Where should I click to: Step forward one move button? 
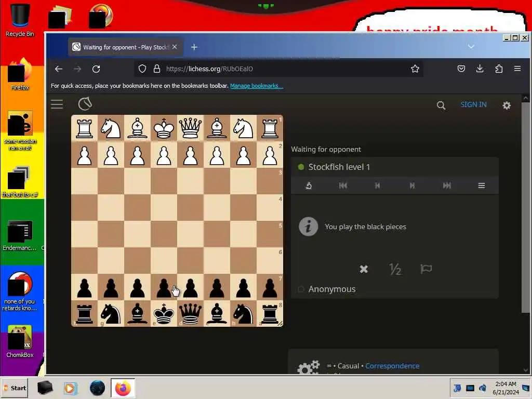412,185
